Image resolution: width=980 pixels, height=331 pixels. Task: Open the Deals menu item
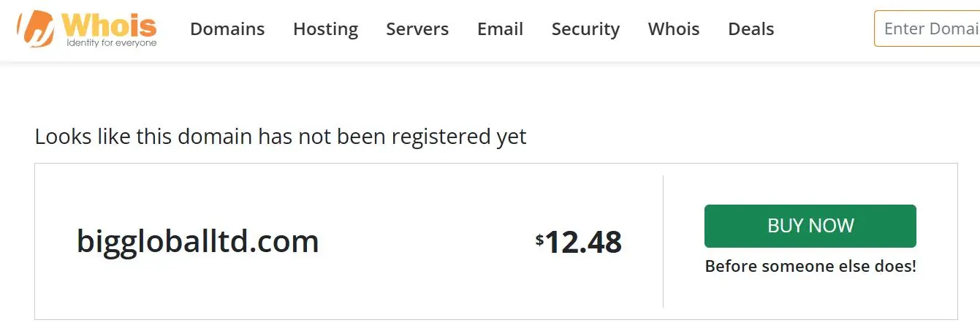pos(751,29)
